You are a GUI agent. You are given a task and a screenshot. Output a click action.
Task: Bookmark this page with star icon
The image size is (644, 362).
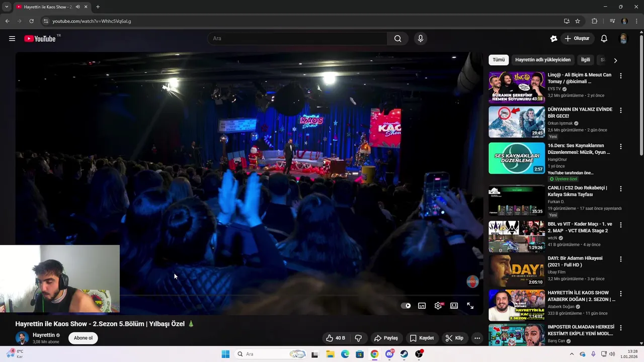[578, 21]
